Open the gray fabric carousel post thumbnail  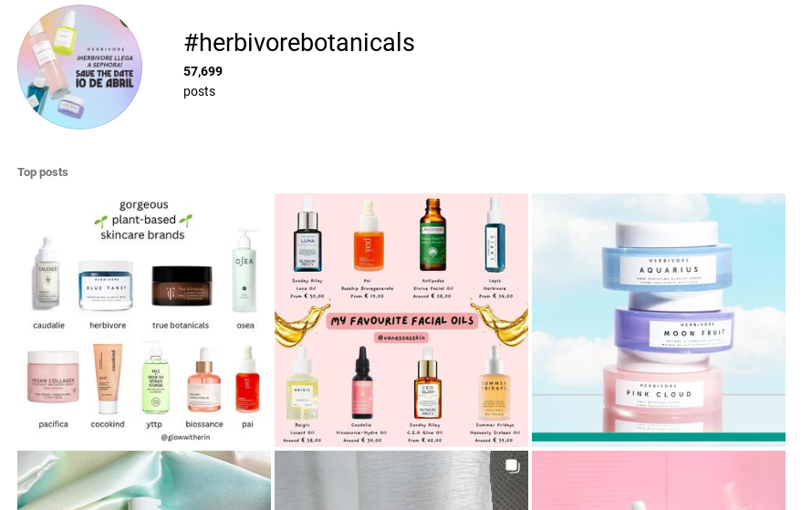(x=401, y=481)
